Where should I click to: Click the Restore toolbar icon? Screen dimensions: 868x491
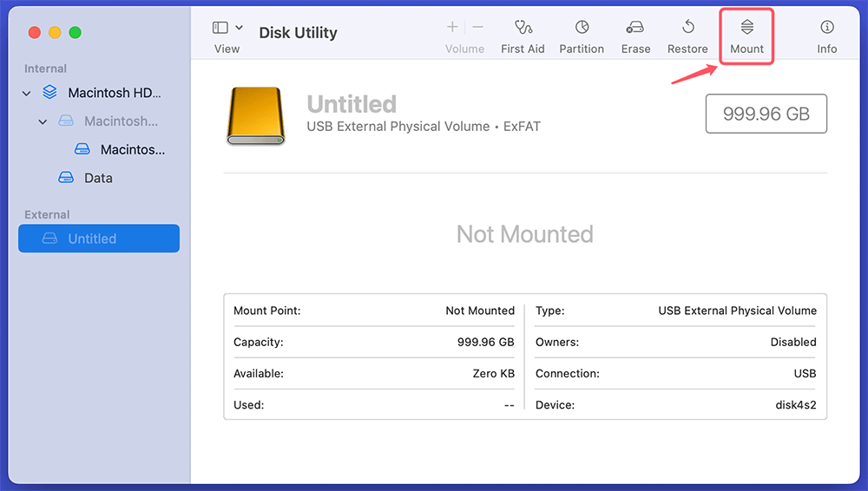[x=687, y=29]
